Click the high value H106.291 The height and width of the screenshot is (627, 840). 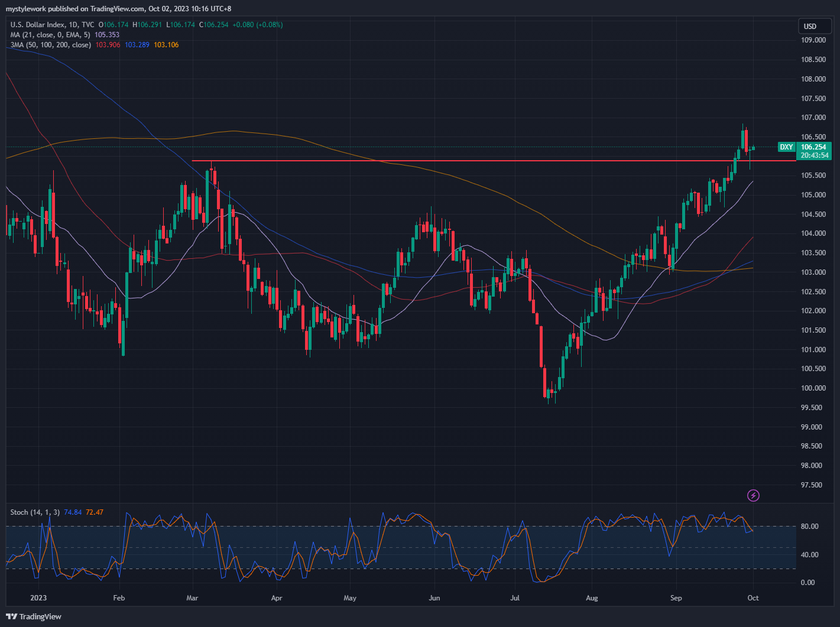(147, 25)
